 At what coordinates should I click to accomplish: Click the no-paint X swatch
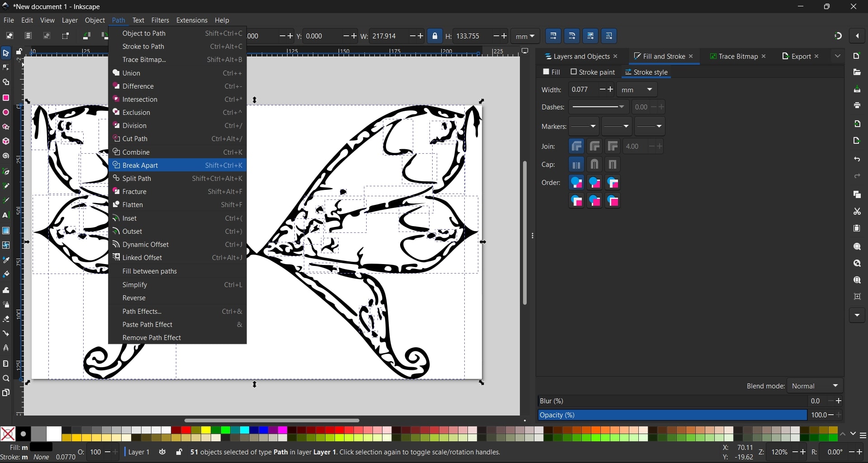tap(8, 434)
